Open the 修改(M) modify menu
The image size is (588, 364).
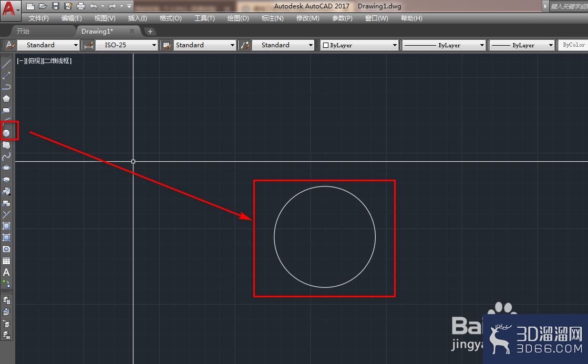coord(307,18)
